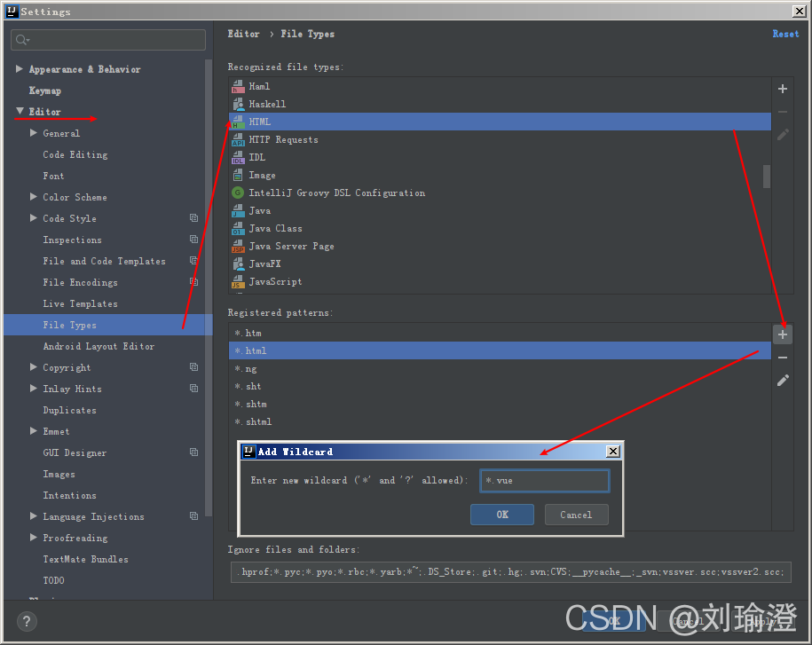Image resolution: width=812 pixels, height=645 pixels.
Task: Expand the Proofreading node
Action: coord(34,538)
